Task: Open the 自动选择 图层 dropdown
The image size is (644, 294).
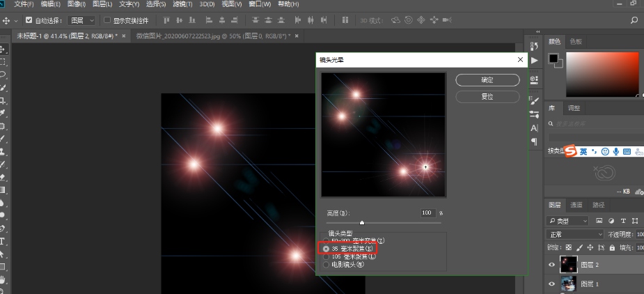Action: tap(81, 20)
